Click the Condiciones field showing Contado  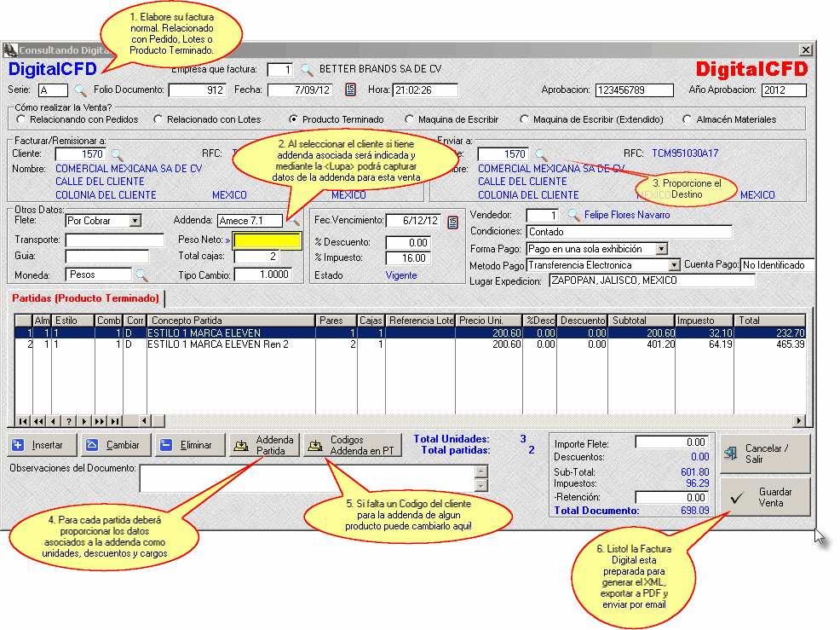tap(630, 232)
